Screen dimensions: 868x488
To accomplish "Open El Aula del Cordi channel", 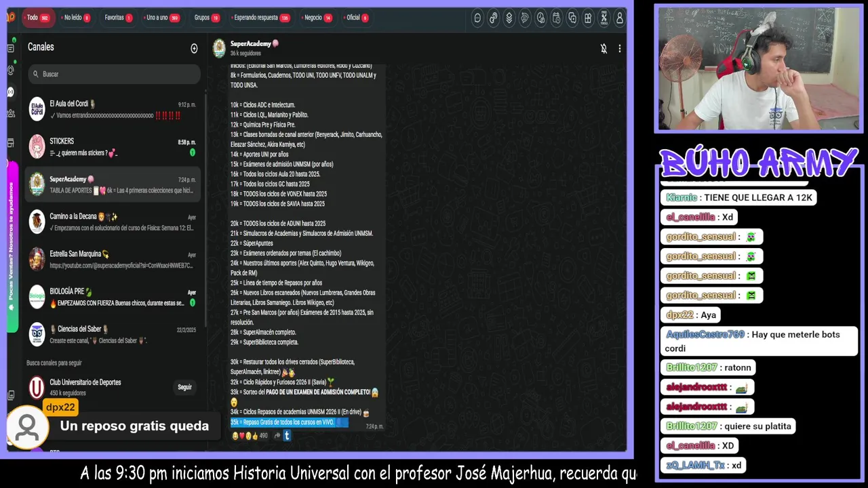I will tap(113, 109).
